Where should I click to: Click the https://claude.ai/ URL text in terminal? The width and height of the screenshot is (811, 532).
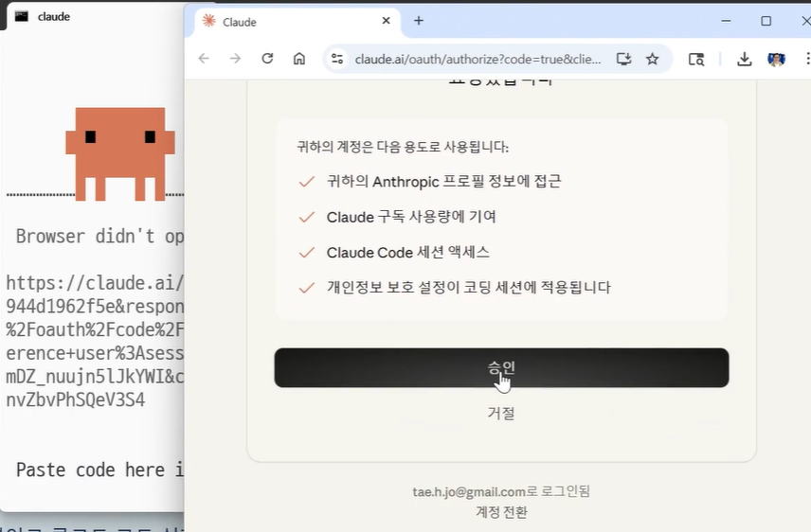95,283
